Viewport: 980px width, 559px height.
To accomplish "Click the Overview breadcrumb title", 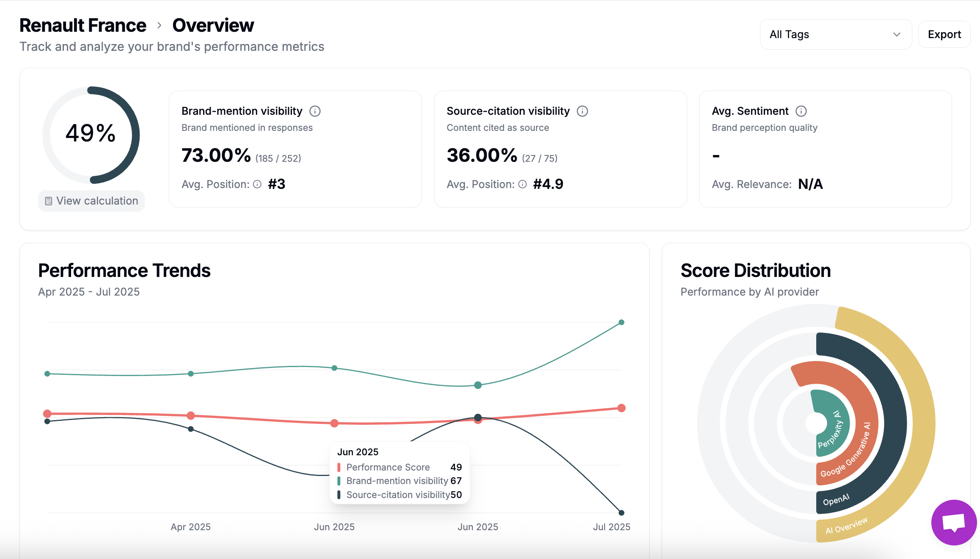I will (213, 25).
